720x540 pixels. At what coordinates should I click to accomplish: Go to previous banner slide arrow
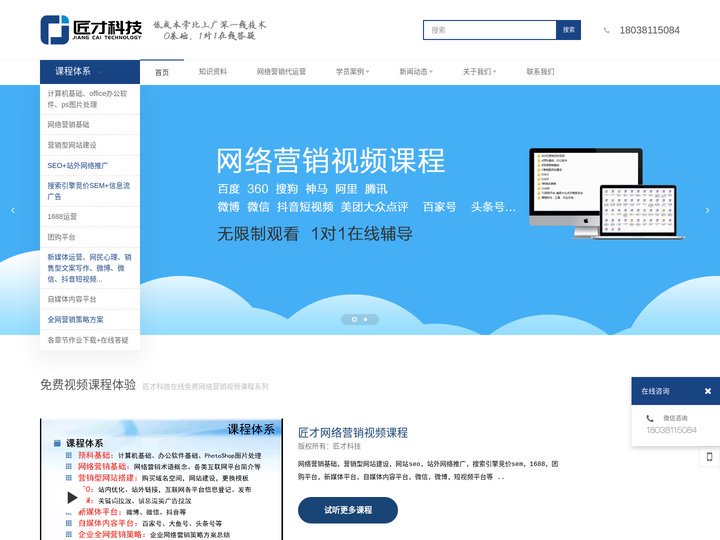[13, 210]
